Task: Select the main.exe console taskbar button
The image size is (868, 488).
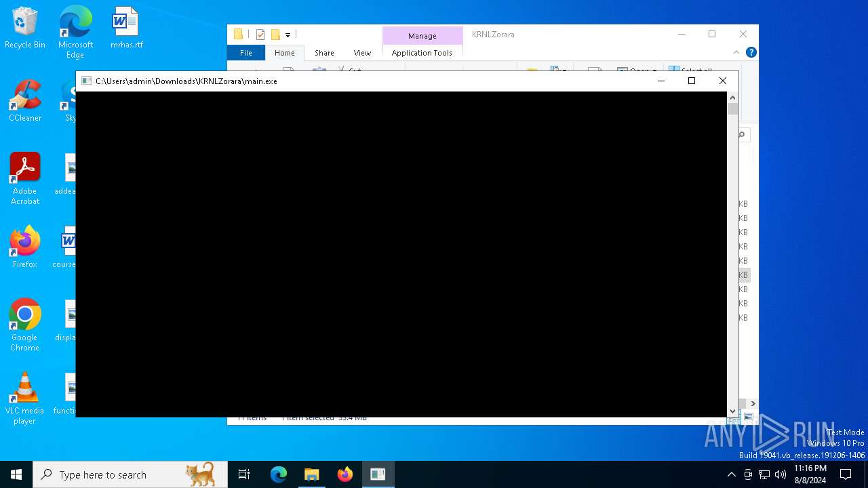Action: (x=378, y=474)
